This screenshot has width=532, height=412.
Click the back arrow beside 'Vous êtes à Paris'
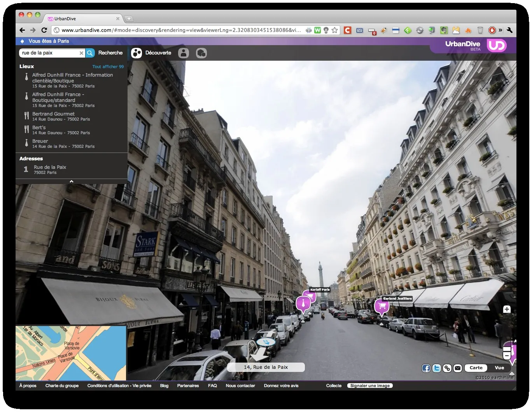point(22,41)
